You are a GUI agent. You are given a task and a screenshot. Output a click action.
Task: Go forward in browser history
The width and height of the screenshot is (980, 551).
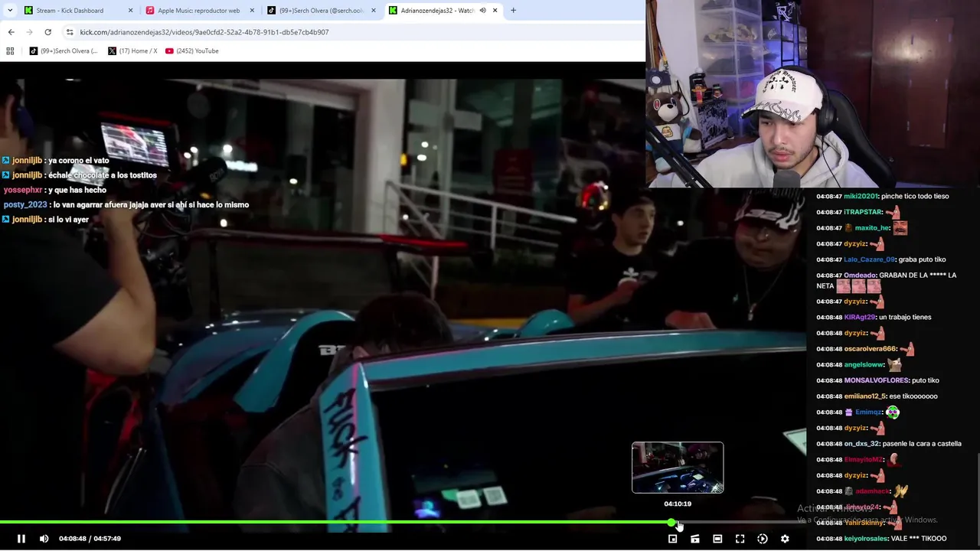click(x=29, y=32)
